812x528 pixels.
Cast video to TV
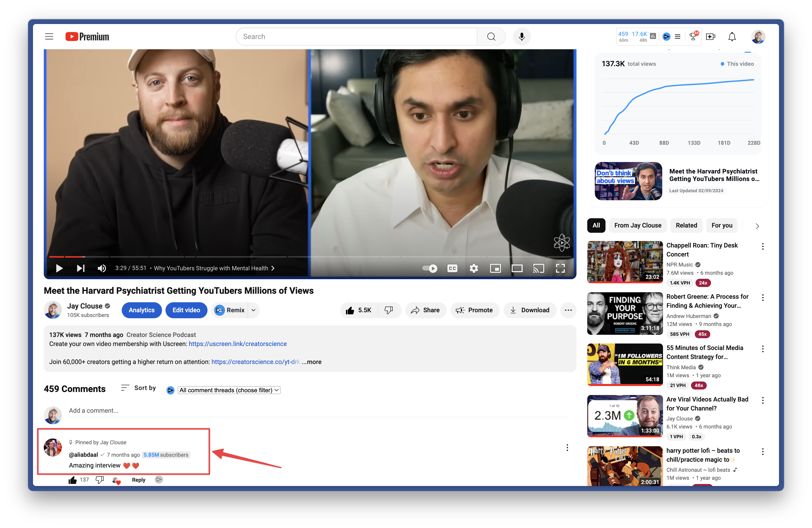(538, 268)
